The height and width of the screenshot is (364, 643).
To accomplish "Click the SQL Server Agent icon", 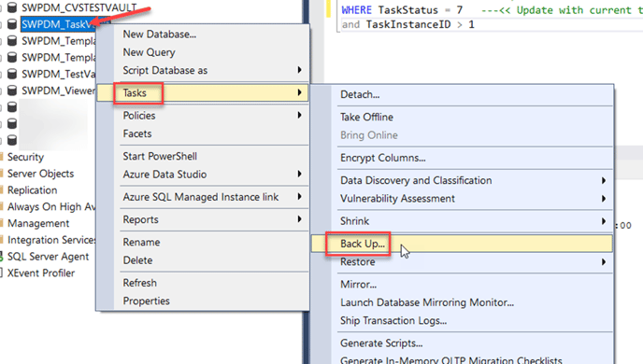I will tap(2, 257).
